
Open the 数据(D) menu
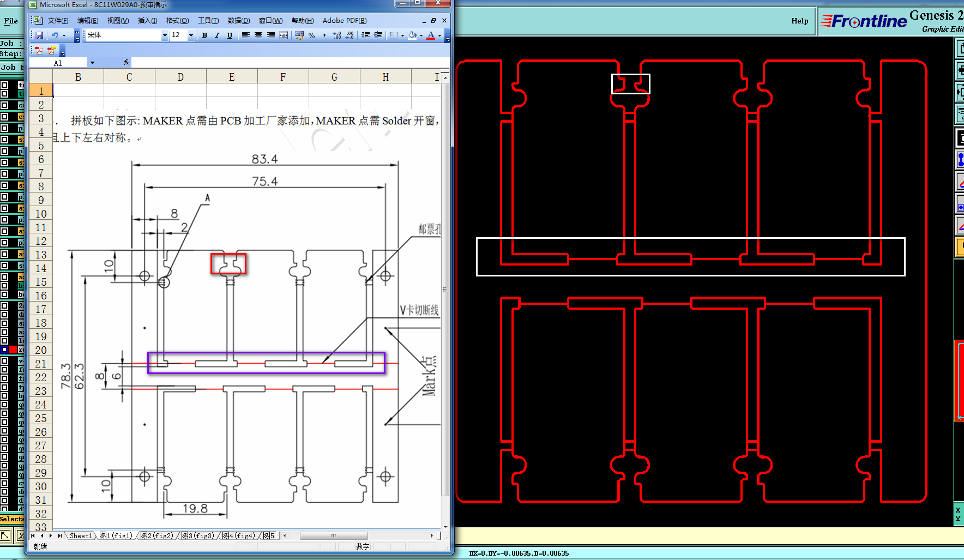point(239,21)
